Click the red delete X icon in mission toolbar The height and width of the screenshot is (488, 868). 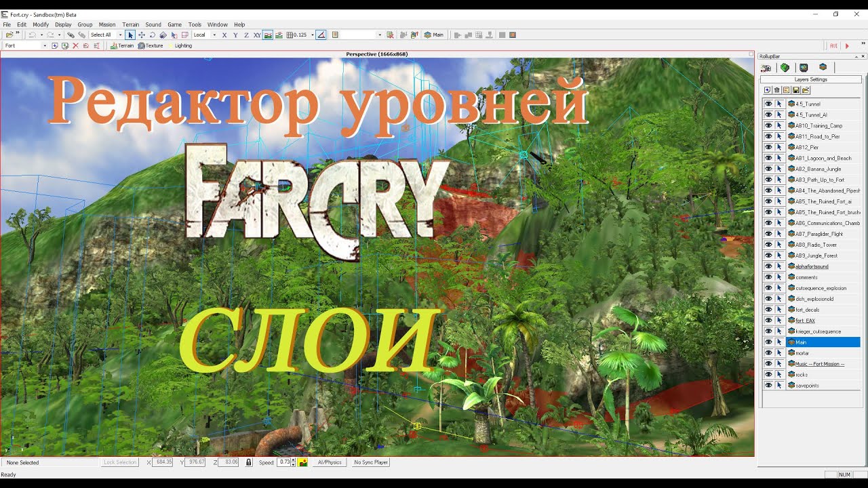click(x=75, y=45)
